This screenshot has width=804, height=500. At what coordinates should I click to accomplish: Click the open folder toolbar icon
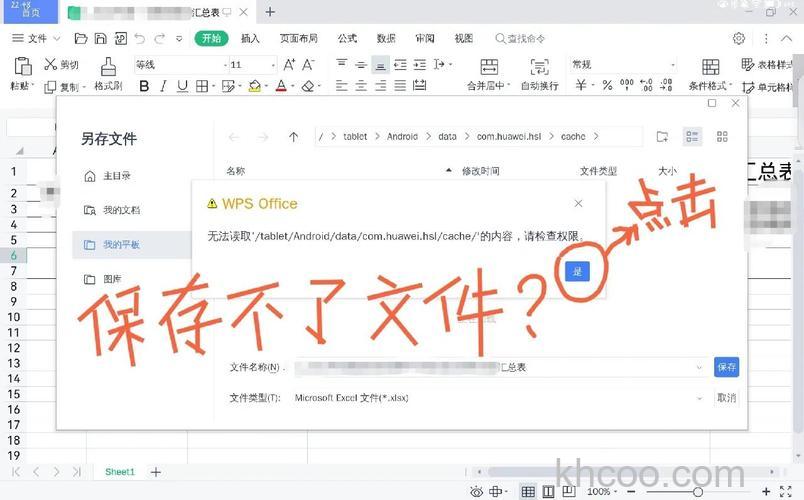81,38
